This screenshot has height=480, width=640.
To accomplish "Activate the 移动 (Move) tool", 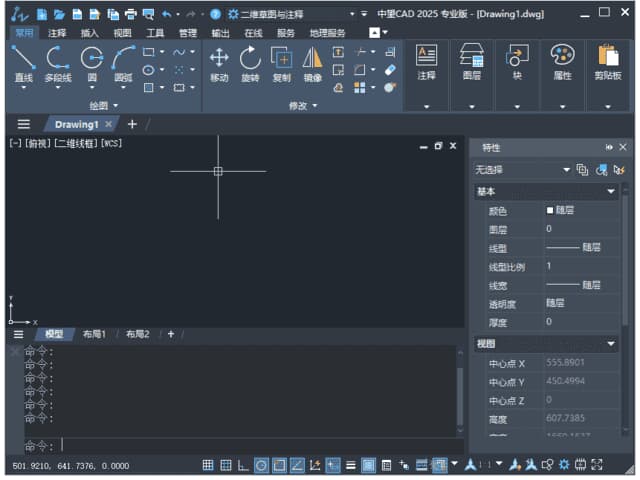I will click(219, 61).
